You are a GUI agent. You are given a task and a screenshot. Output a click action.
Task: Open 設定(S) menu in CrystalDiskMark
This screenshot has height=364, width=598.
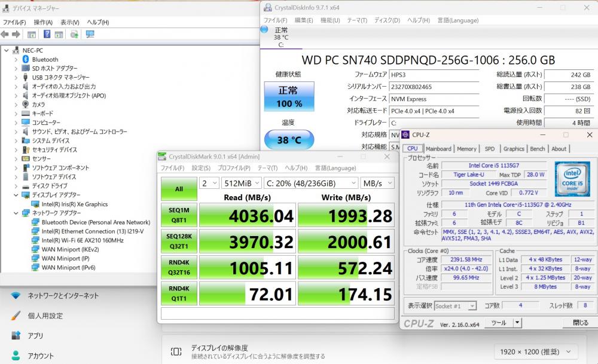click(x=201, y=168)
